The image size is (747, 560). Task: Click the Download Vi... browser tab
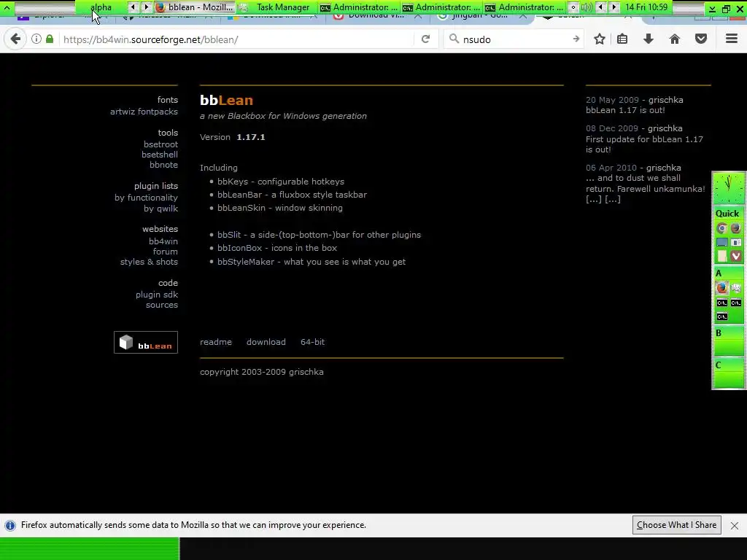pos(377,17)
